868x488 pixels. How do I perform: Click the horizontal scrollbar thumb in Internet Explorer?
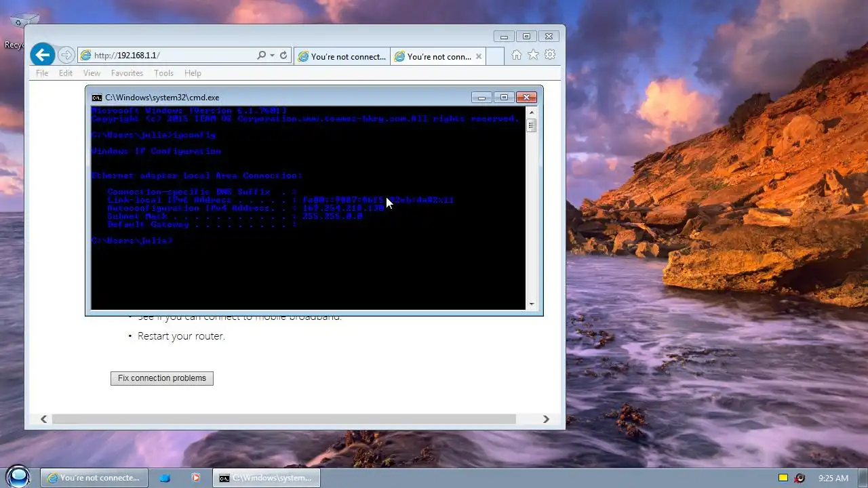[284, 420]
